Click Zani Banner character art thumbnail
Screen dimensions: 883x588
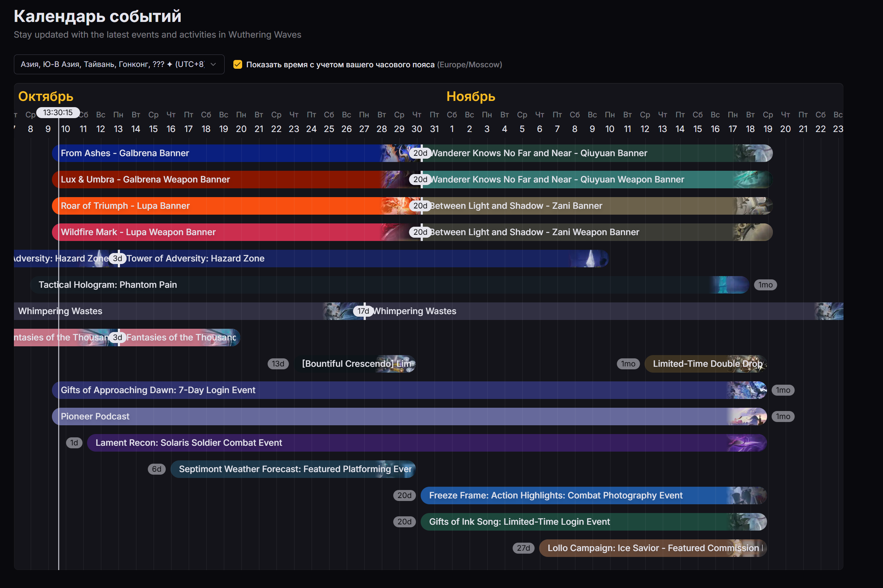click(753, 206)
